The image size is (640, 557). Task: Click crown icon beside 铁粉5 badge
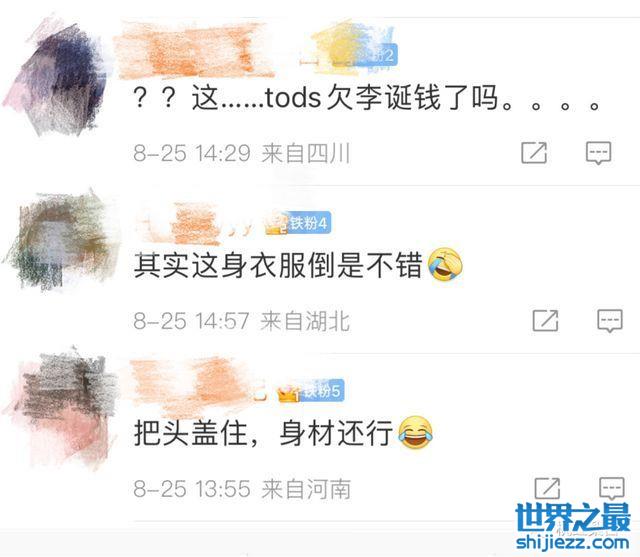click(x=289, y=393)
